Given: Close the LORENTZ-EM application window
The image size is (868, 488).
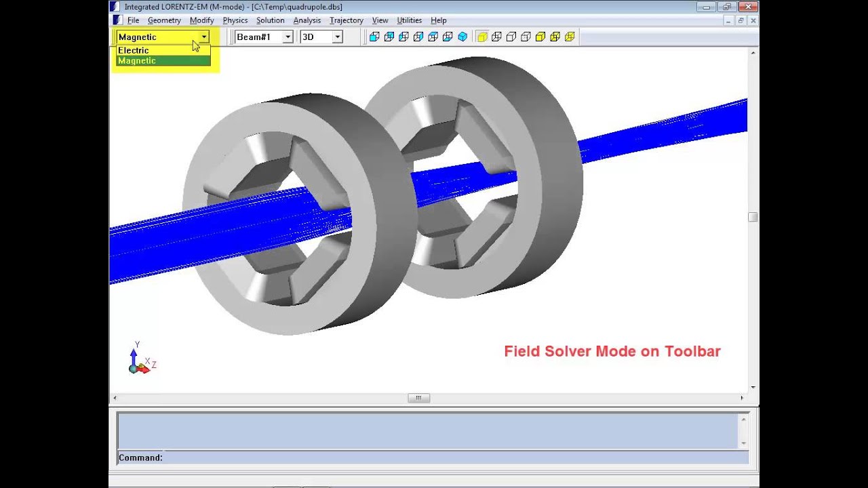Looking at the screenshot, I should tap(748, 7).
